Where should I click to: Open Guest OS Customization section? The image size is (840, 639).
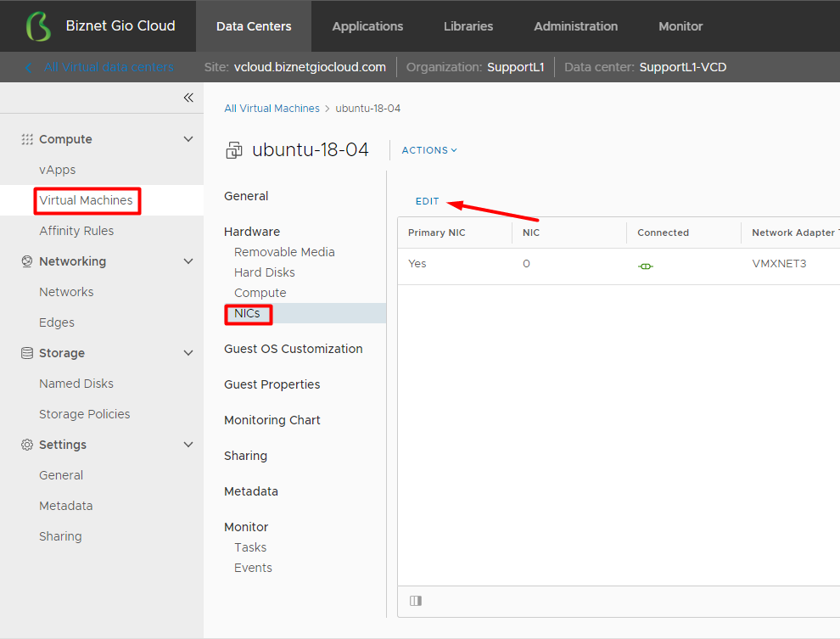coord(293,349)
